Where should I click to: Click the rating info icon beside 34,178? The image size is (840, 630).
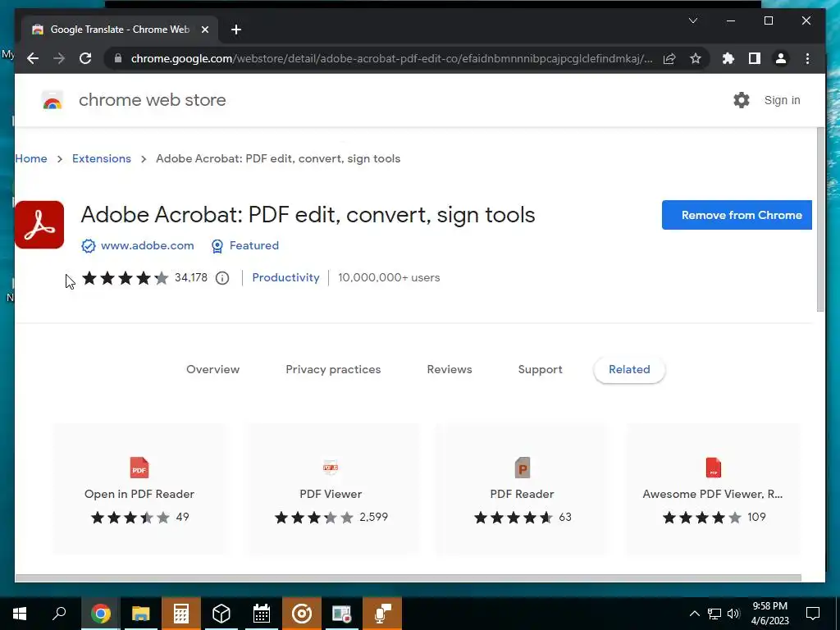pyautogui.click(x=222, y=278)
